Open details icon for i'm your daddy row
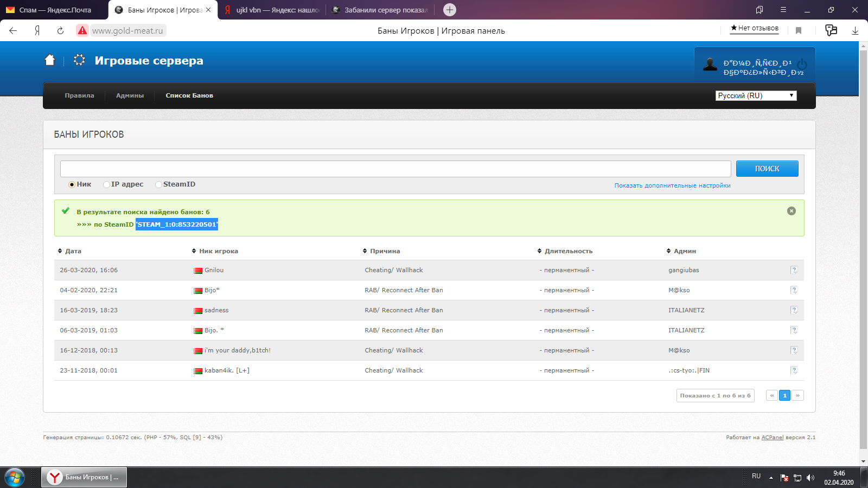868x488 pixels. pos(794,350)
